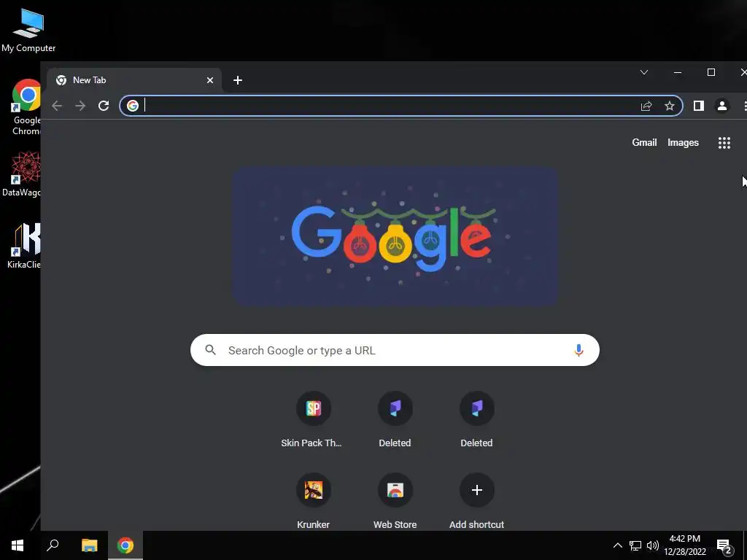Open Krunker shortcut tile
This screenshot has height=560, width=747.
tap(313, 501)
